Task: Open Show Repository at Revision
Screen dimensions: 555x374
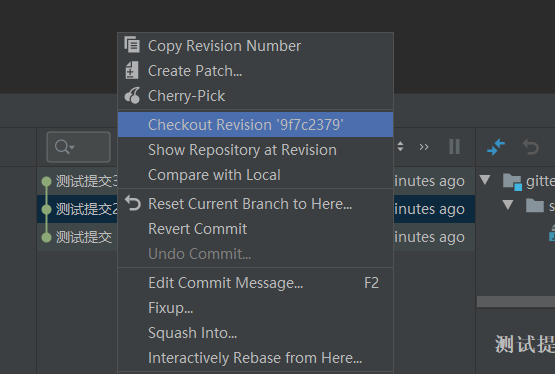Action: pyautogui.click(x=255, y=150)
